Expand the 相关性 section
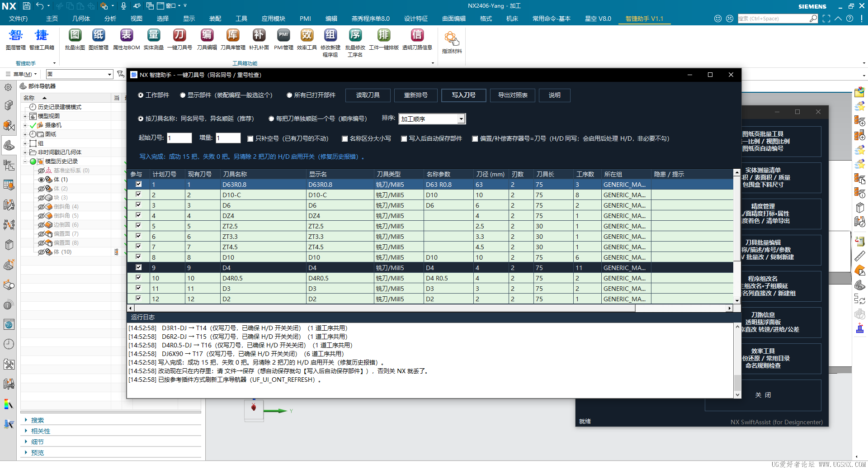 click(26, 431)
